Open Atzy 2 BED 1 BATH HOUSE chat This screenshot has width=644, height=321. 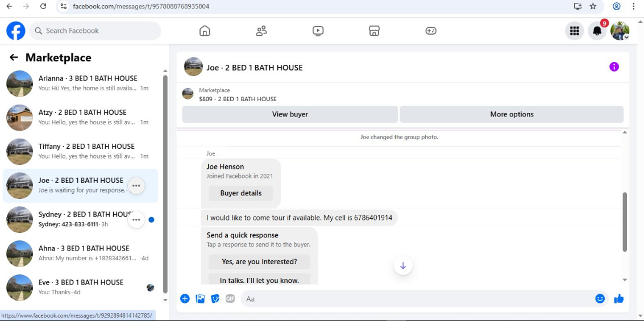[81, 118]
